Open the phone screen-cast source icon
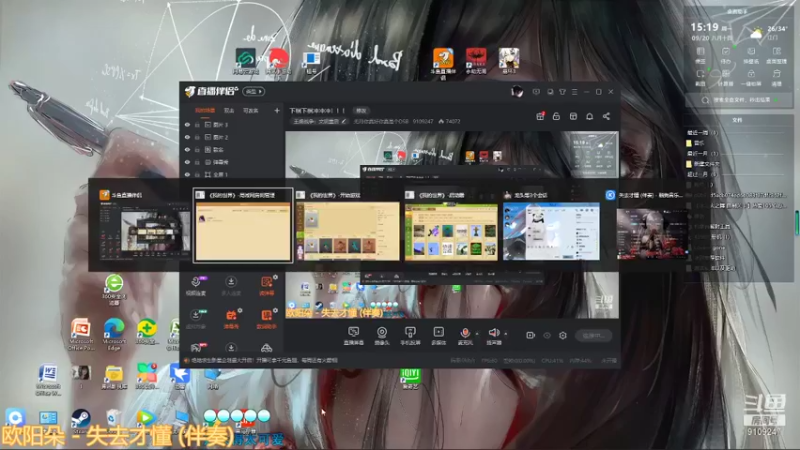The image size is (800, 450). point(410,333)
